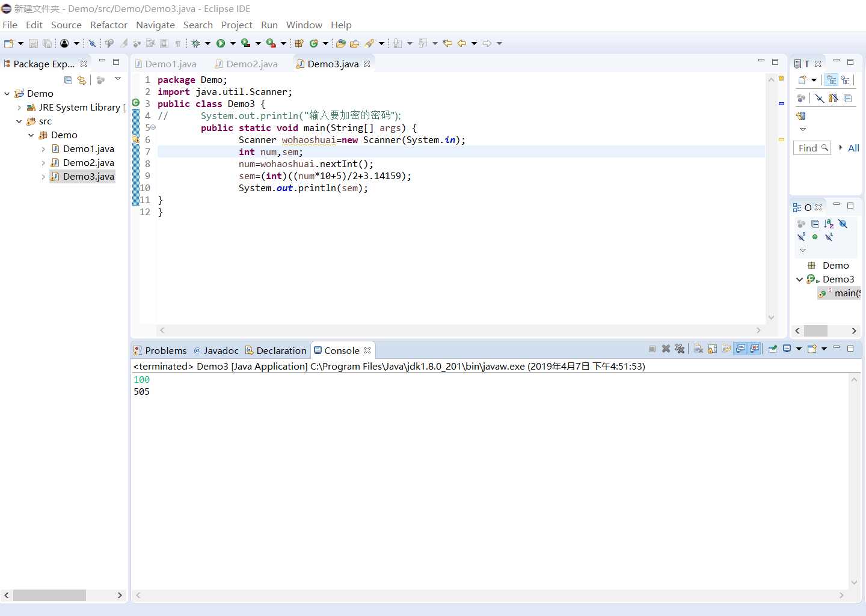
Task: Click the Coverage run icon in toolbar
Action: click(245, 43)
